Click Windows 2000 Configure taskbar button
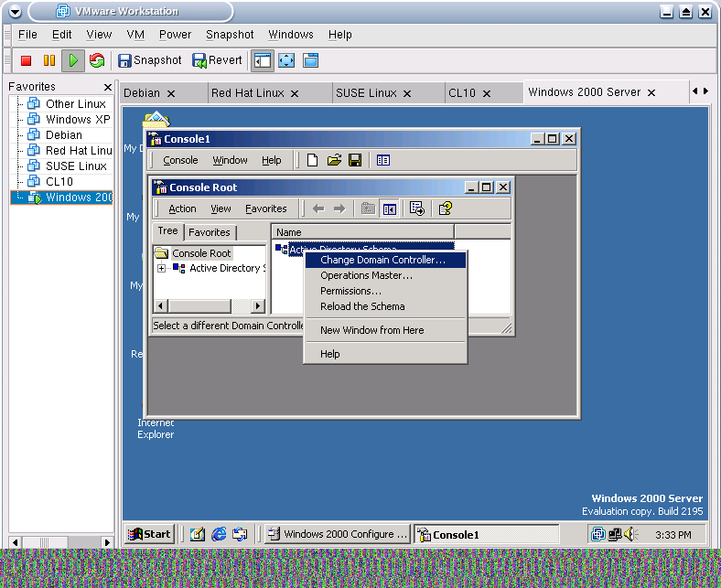 338,535
